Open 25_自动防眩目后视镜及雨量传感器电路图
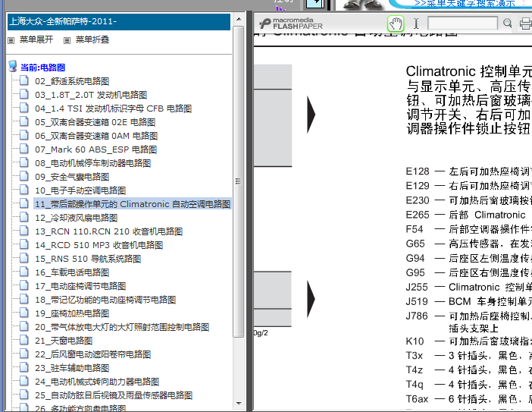The height and width of the screenshot is (412, 532). [x=114, y=395]
